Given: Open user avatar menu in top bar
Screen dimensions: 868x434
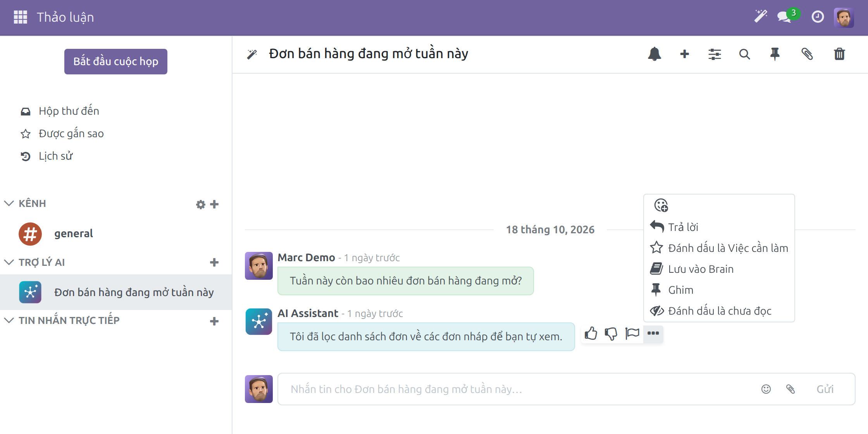Looking at the screenshot, I should pyautogui.click(x=844, y=17).
